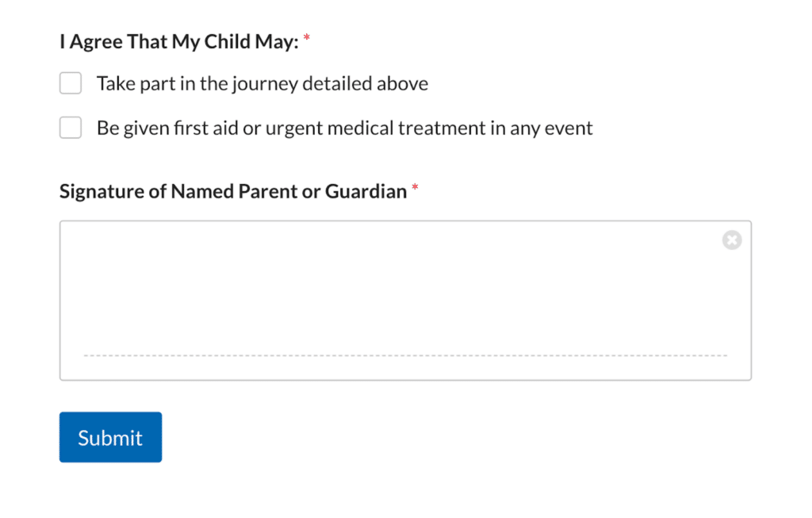Select the "Take part in the journey detailed above" label

[x=262, y=83]
